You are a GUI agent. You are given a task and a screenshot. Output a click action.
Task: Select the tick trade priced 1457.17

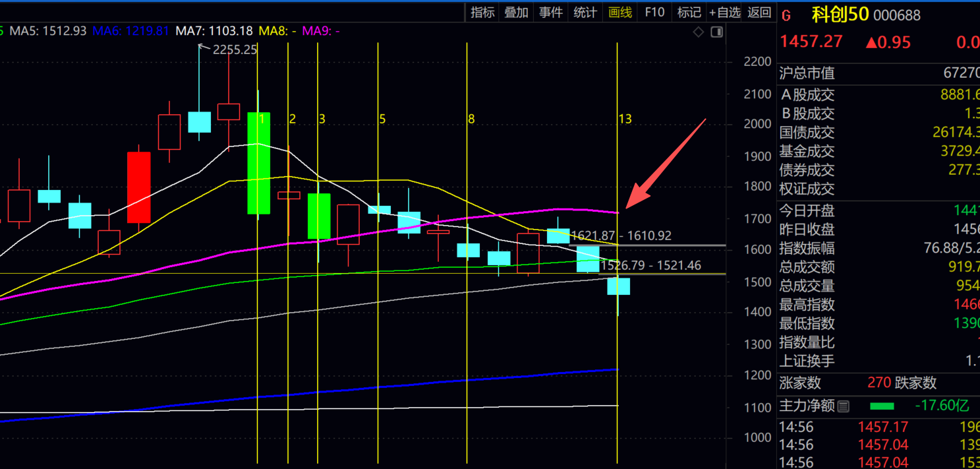883,427
